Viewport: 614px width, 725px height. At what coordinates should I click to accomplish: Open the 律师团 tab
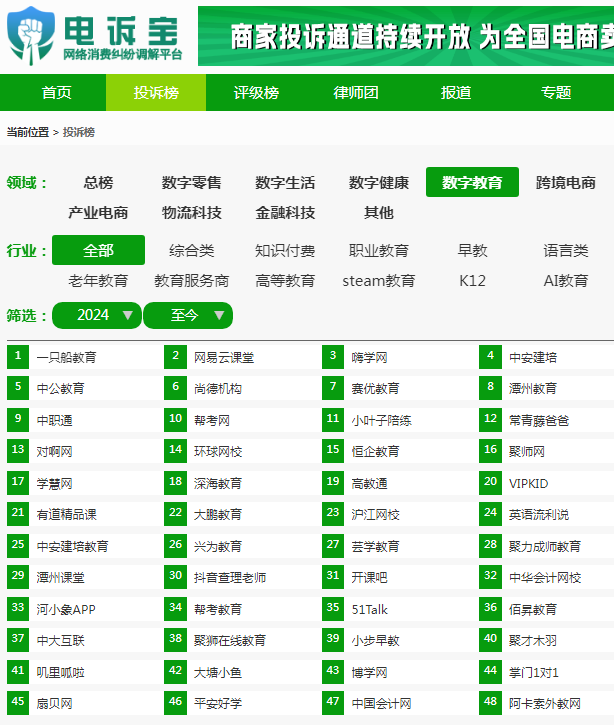(356, 92)
